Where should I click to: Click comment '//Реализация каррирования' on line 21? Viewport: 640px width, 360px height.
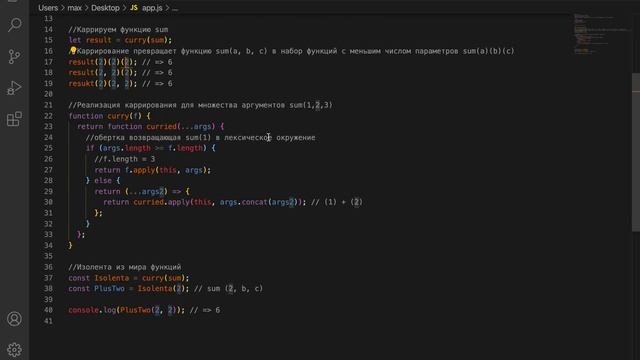pos(200,105)
